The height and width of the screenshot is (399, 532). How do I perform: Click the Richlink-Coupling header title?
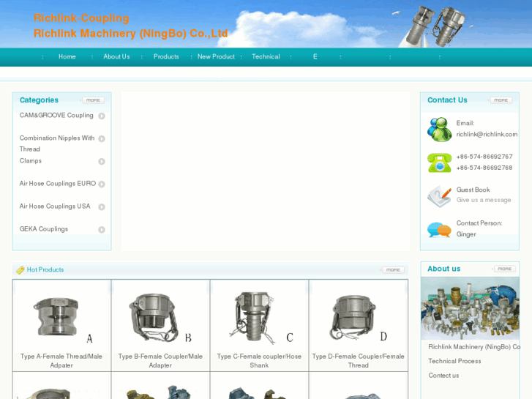pyautogui.click(x=81, y=18)
